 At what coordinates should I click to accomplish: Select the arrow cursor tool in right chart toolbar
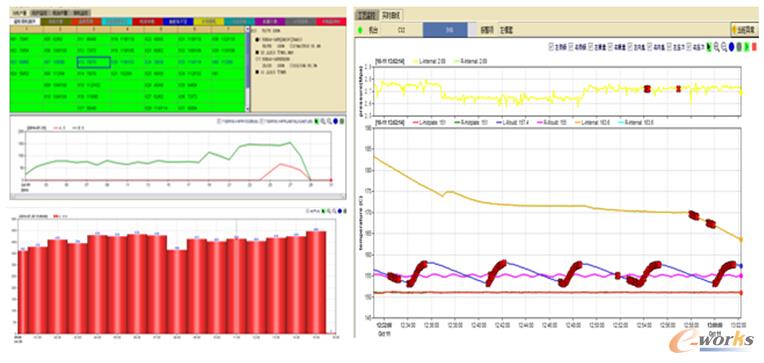709,47
